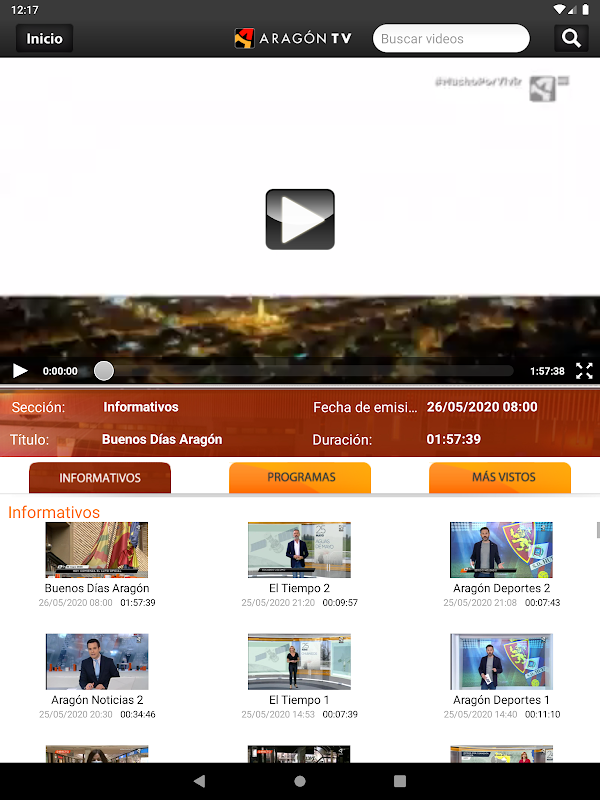
Task: Click the total time '1:57:38' label
Action: tap(547, 371)
